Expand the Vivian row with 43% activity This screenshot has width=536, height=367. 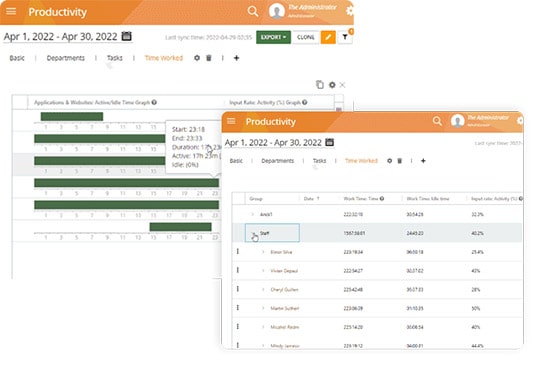[x=263, y=271]
